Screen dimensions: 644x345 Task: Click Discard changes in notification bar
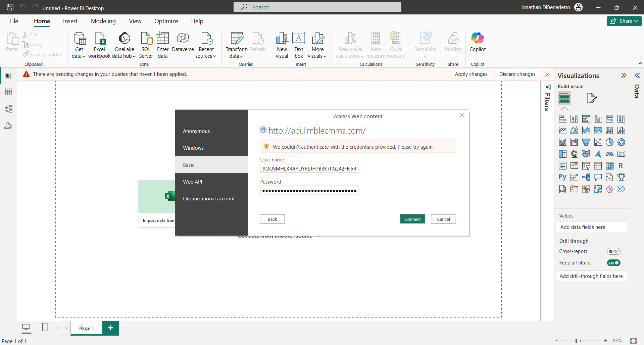(x=517, y=74)
